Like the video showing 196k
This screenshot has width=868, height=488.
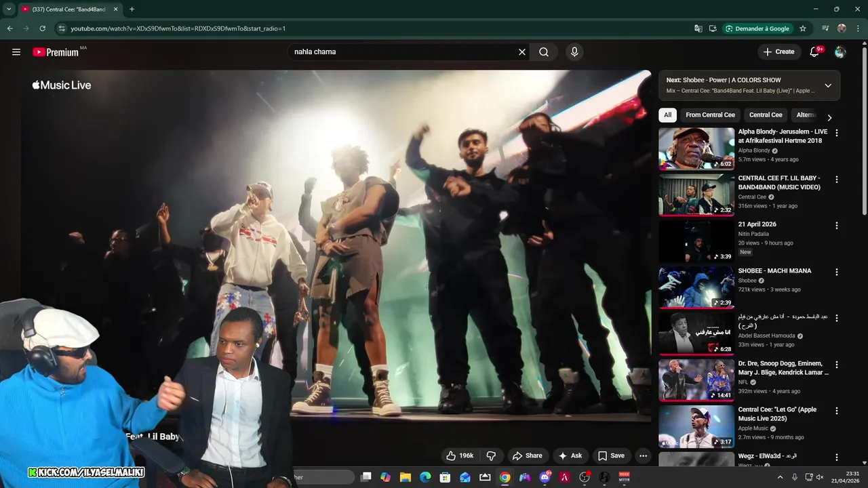[x=460, y=455]
